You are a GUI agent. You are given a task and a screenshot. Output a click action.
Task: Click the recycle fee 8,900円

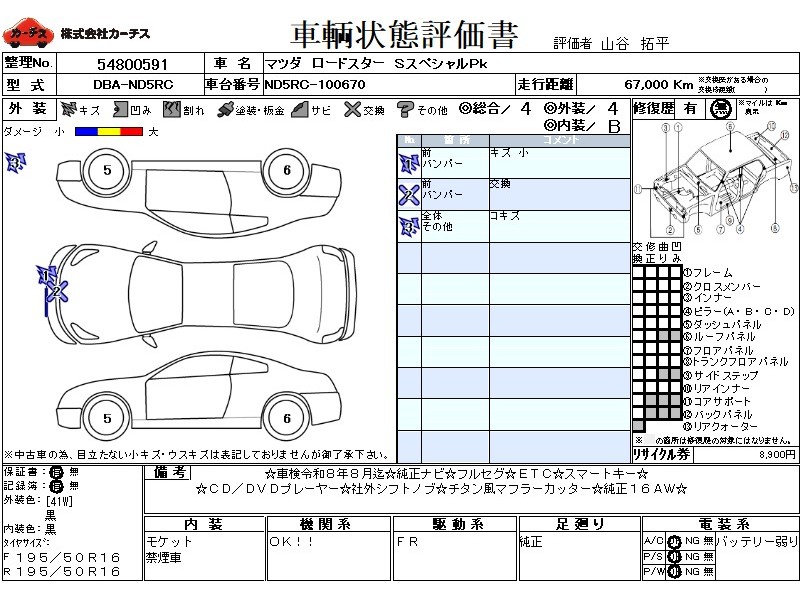(x=778, y=454)
